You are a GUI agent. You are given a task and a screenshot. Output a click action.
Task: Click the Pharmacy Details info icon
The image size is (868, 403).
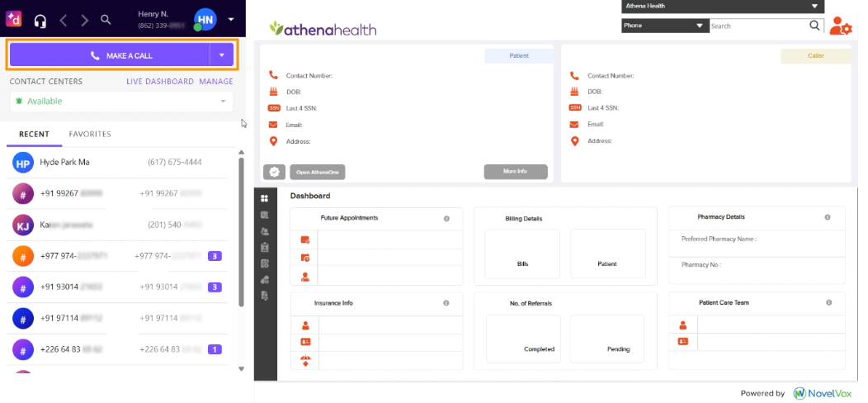tap(828, 217)
